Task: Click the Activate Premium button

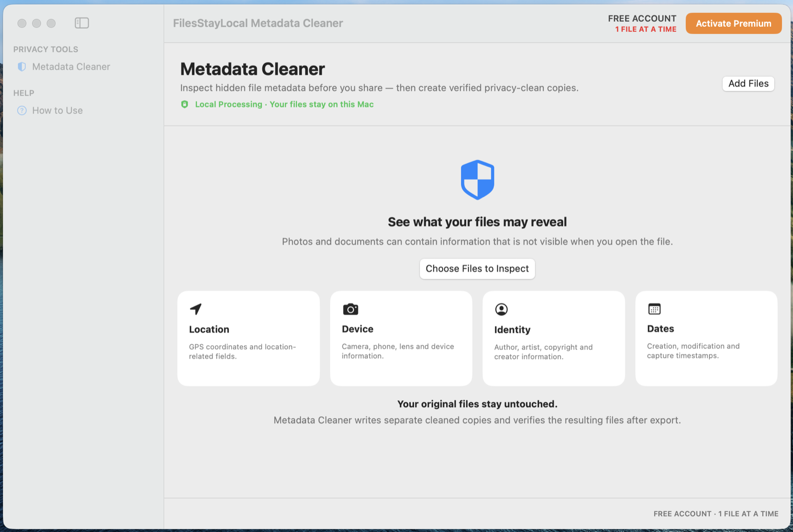Action: 734,23
